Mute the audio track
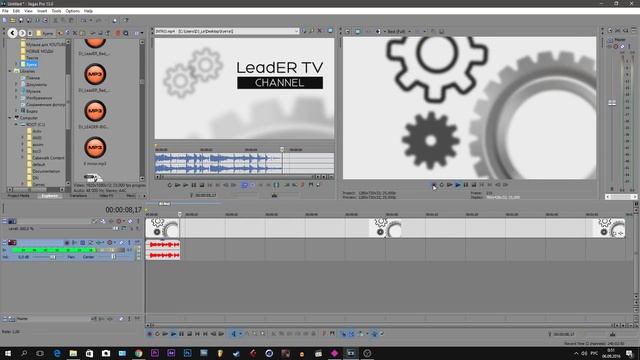Image resolution: width=640 pixels, height=360 pixels. coord(122,242)
